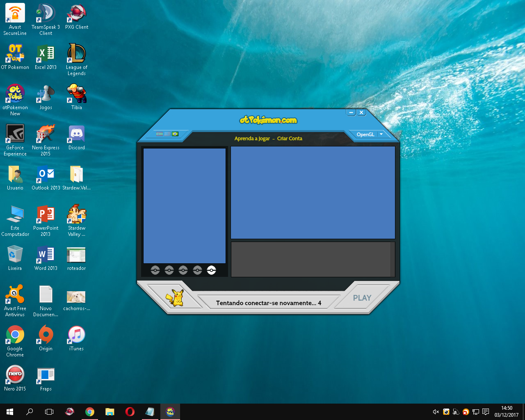Viewport: 525px width, 420px height.
Task: Select TeamSpeak 3 Client desktop icon
Action: [46, 19]
